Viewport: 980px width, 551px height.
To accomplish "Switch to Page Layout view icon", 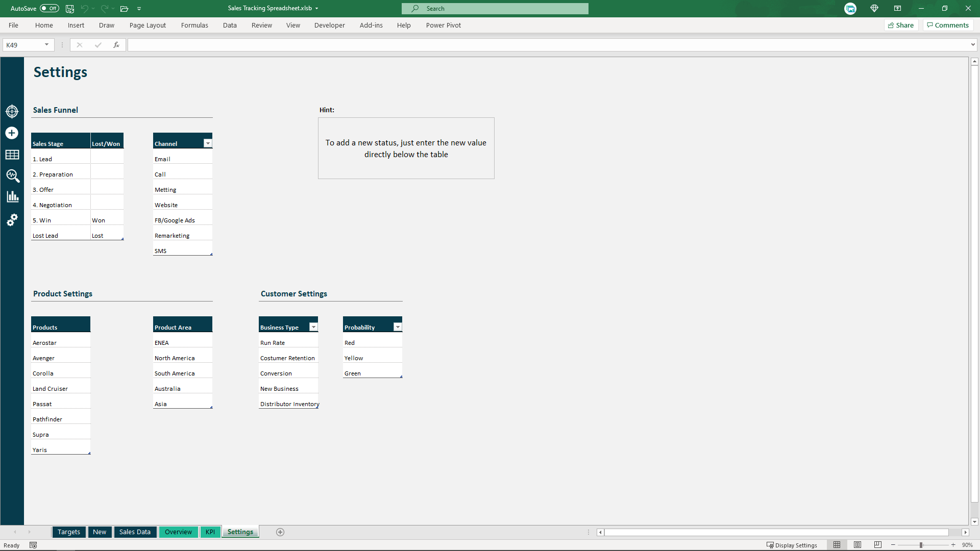I will 857,545.
